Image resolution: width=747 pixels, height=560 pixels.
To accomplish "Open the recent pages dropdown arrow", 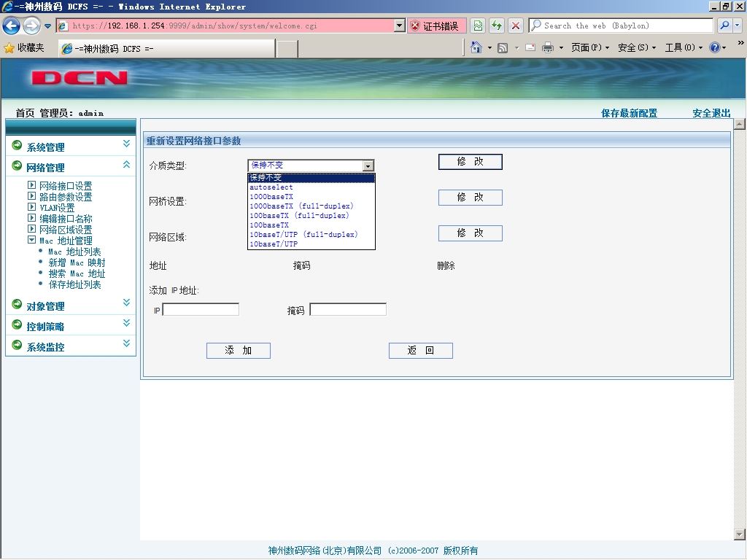I will coord(47,26).
